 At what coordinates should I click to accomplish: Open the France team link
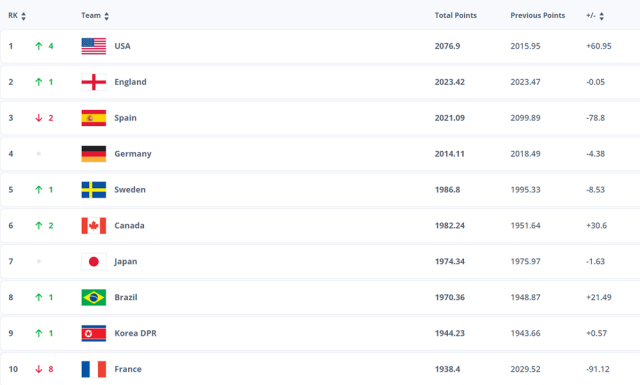tap(128, 369)
